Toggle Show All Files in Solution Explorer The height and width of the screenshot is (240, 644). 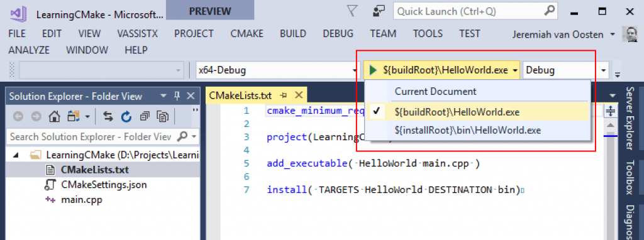tap(163, 117)
